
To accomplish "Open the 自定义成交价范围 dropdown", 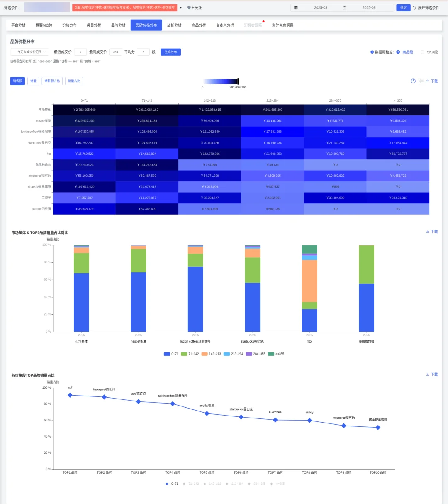I will [30, 52].
